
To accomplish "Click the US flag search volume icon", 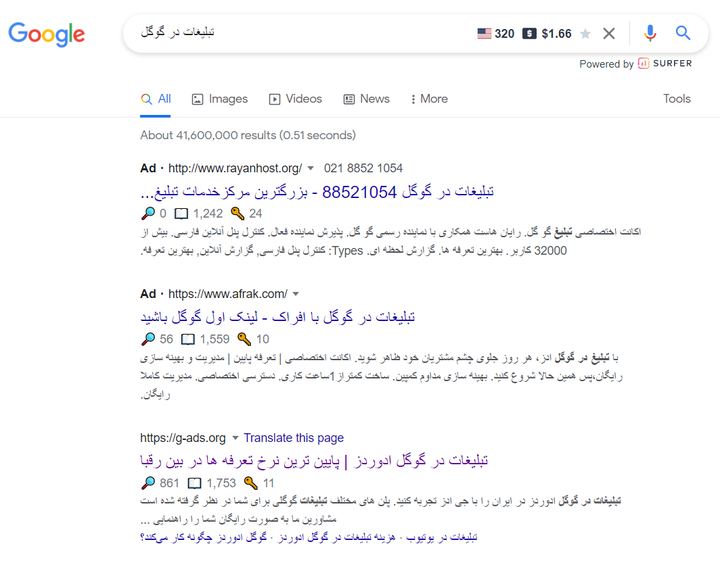I will [x=484, y=34].
